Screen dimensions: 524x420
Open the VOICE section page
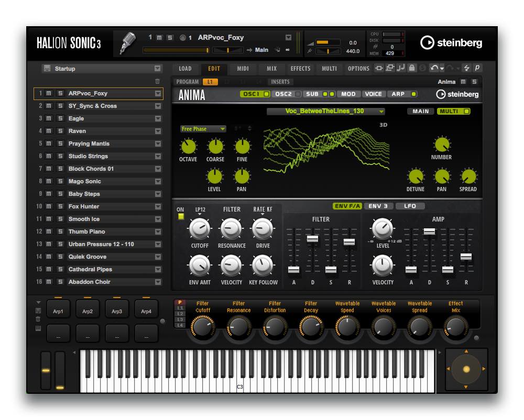point(373,94)
